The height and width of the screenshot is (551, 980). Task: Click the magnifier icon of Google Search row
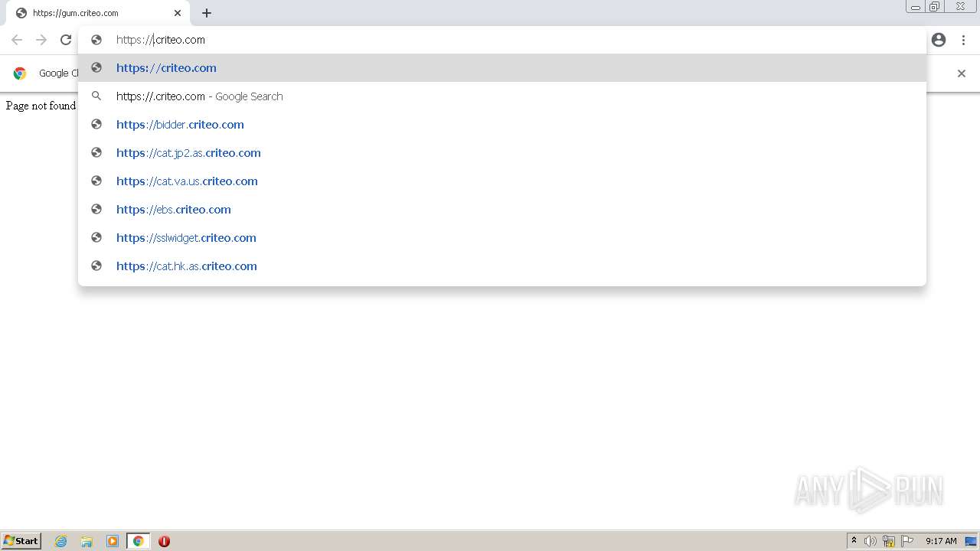coord(96,96)
